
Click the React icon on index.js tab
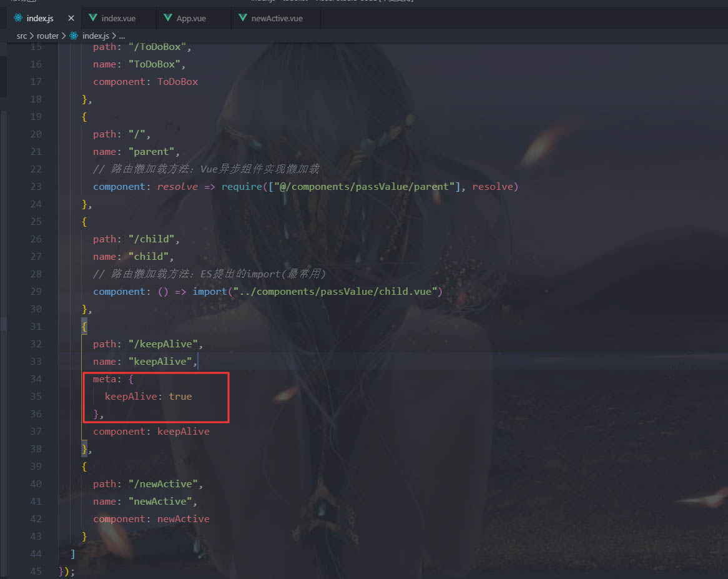click(x=17, y=18)
